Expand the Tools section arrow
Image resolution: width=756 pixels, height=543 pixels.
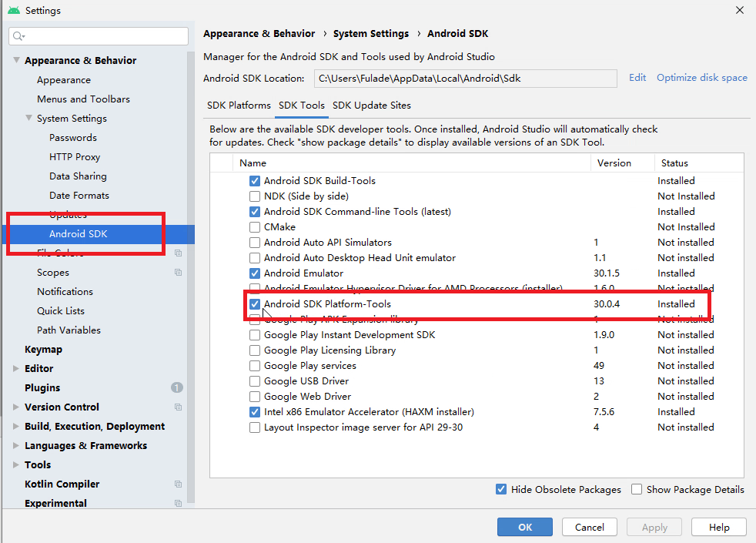pyautogui.click(x=16, y=465)
